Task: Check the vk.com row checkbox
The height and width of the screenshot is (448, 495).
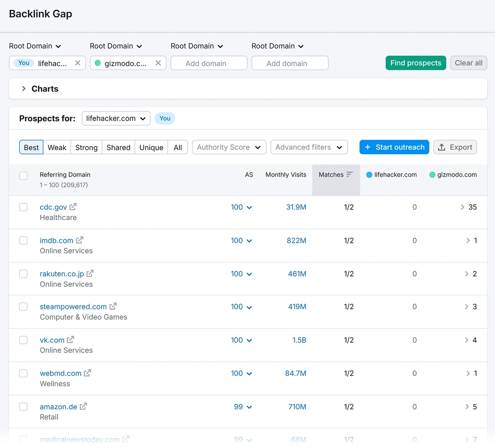Action: (24, 340)
